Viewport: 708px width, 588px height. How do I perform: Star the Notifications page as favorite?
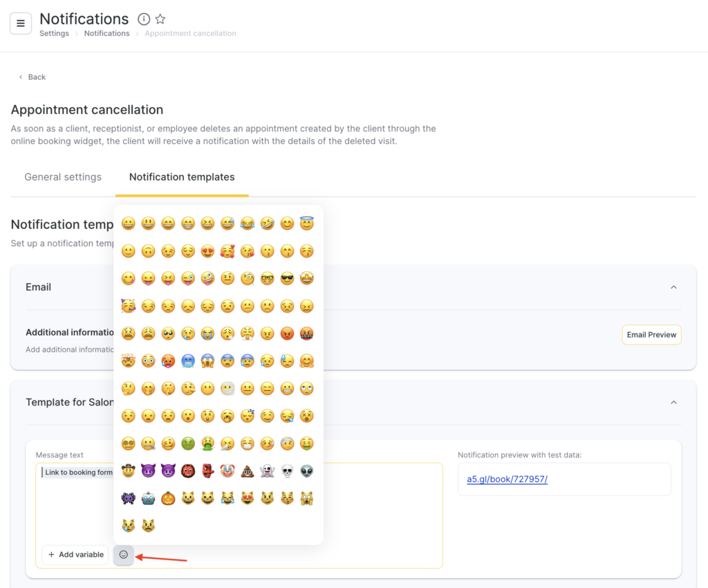click(x=160, y=19)
